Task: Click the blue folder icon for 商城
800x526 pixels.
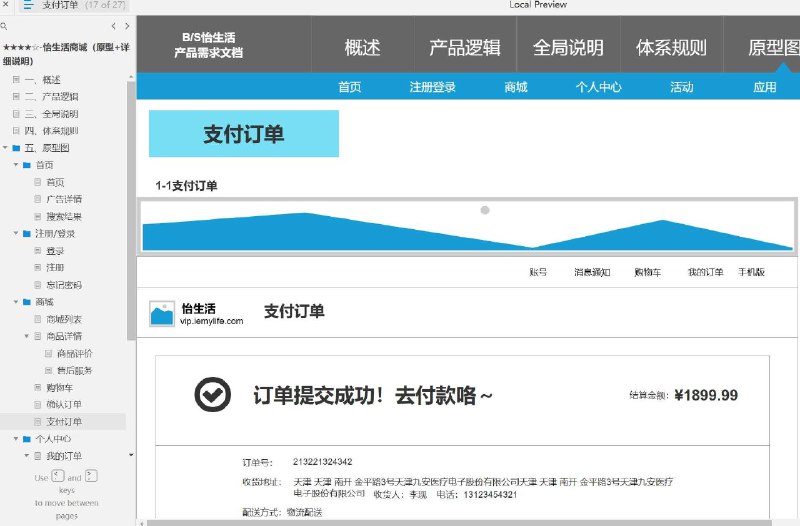Action: [x=27, y=302]
